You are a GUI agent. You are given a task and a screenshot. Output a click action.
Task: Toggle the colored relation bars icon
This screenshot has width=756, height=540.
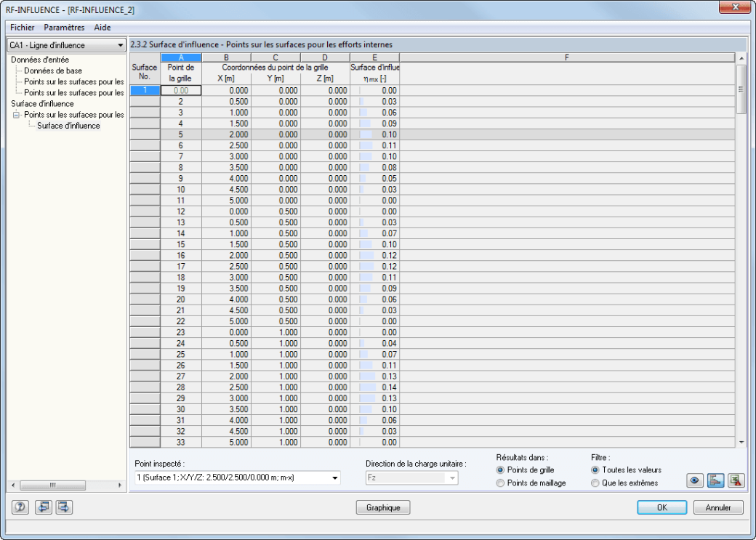coord(715,480)
